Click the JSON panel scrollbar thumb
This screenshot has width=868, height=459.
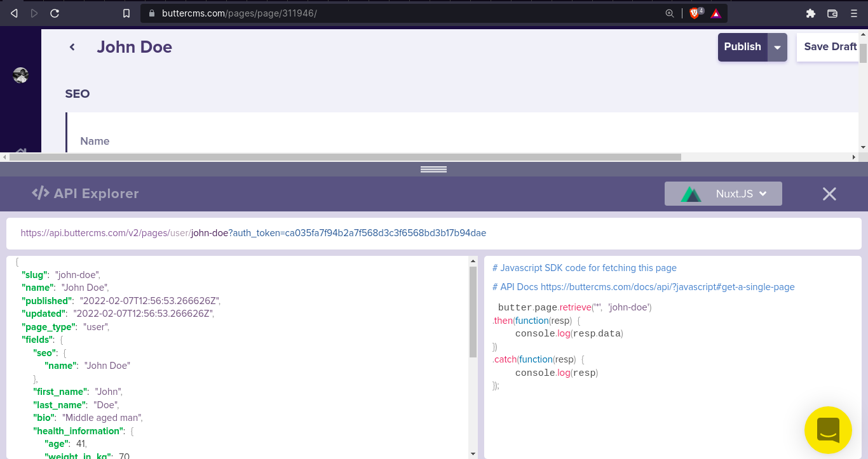[x=473, y=312]
